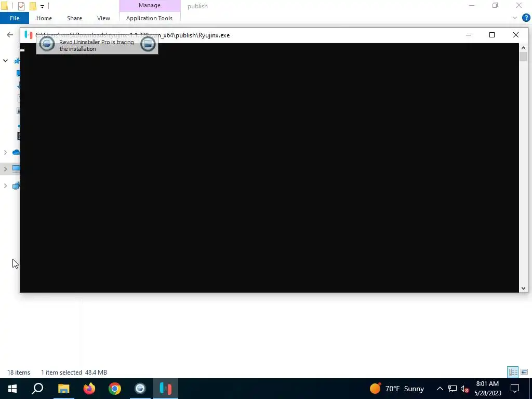532x399 pixels.
Task: Open the weather widget showing 70°F Sunny
Action: click(x=397, y=389)
